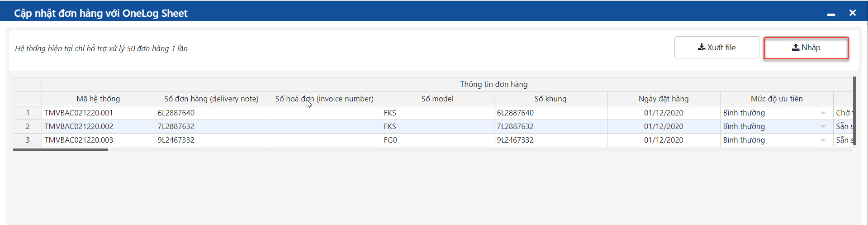The width and height of the screenshot is (868, 225).
Task: Select the Mức độ ưu tiên header
Action: click(777, 99)
